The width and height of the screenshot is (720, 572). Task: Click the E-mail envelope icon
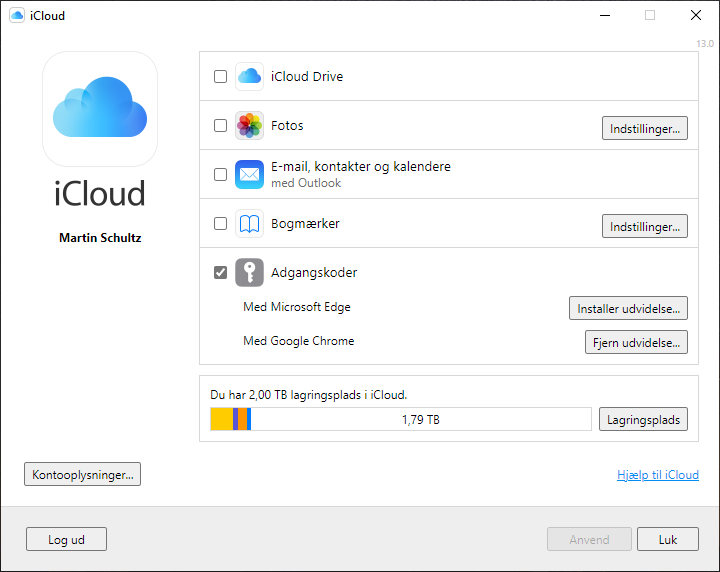249,174
